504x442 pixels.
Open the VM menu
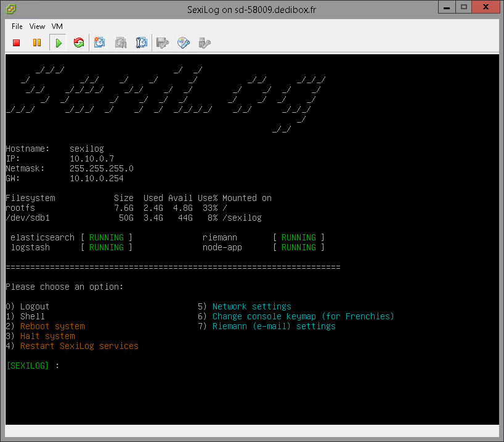[x=57, y=27]
